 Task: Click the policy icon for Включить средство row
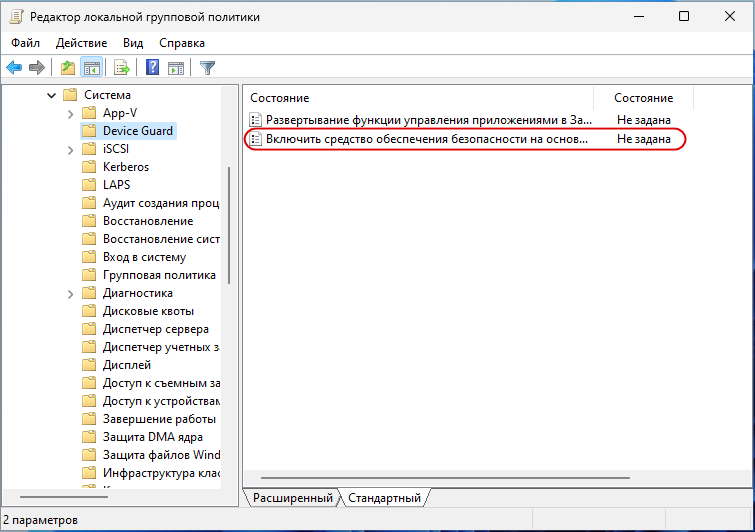click(256, 139)
